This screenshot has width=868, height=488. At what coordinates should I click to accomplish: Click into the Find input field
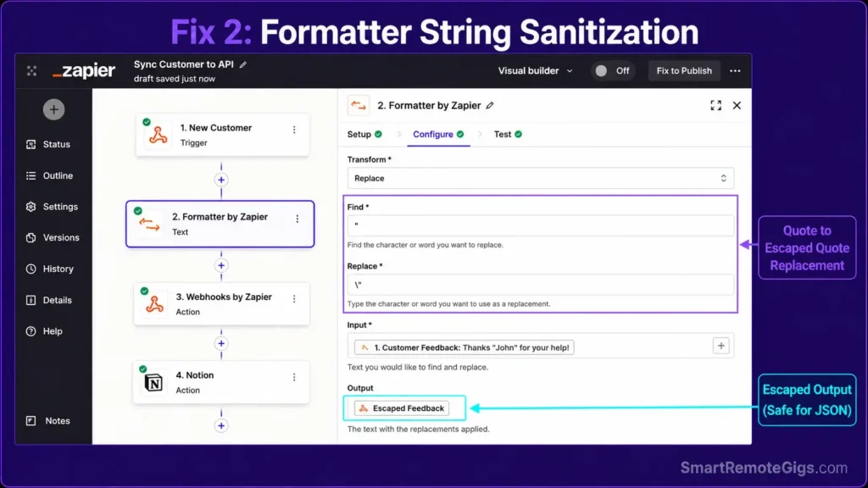click(540, 225)
